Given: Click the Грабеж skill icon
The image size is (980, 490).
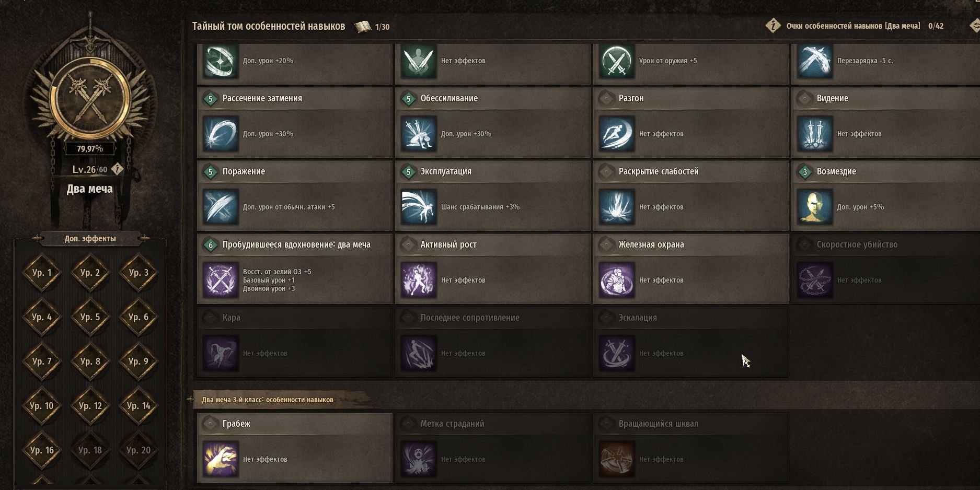Looking at the screenshot, I should click(x=220, y=459).
